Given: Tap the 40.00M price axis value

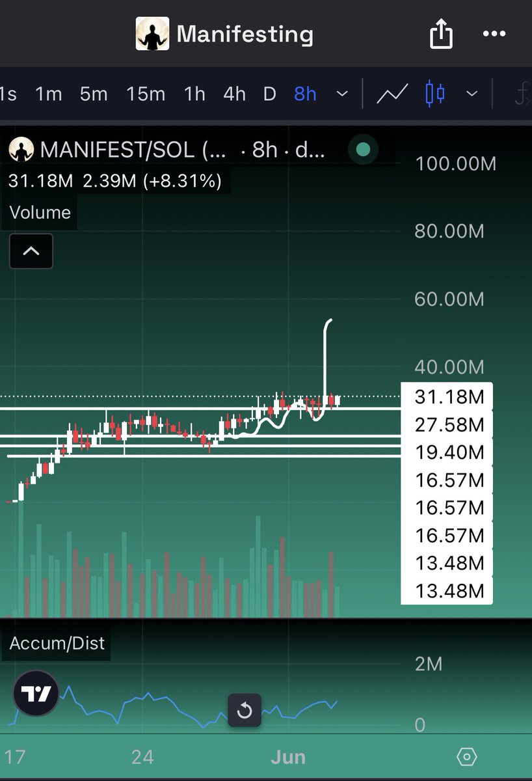Looking at the screenshot, I should tap(449, 367).
